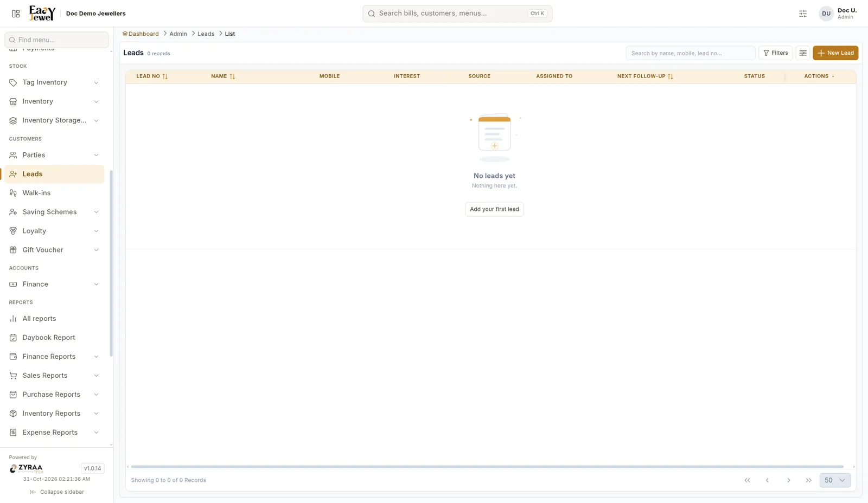868x503 pixels.
Task: Expand the Finance Reports submenu chevron
Action: pyautogui.click(x=96, y=357)
